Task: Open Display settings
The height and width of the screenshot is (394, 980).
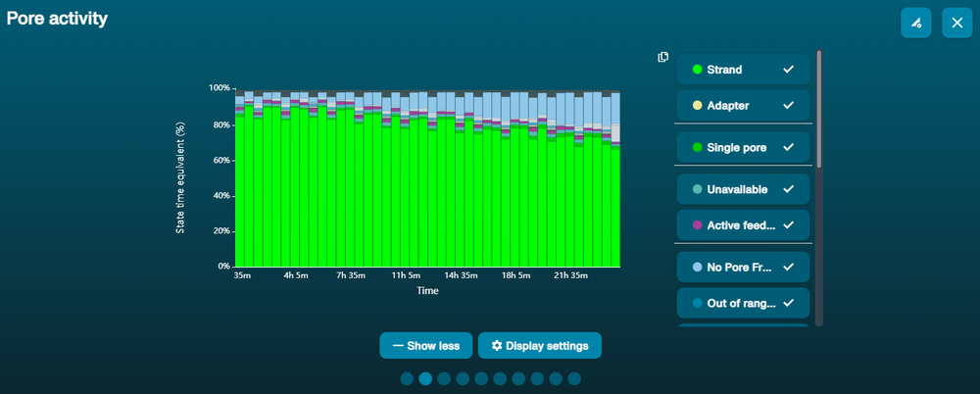Action: pos(540,346)
